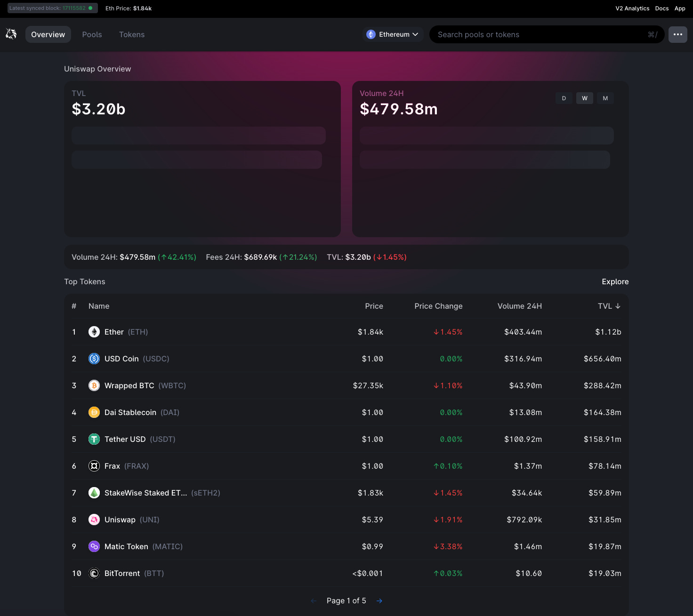Viewport: 693px width, 616px height.
Task: Click Matic Token's 3.38% price change
Action: click(x=448, y=546)
